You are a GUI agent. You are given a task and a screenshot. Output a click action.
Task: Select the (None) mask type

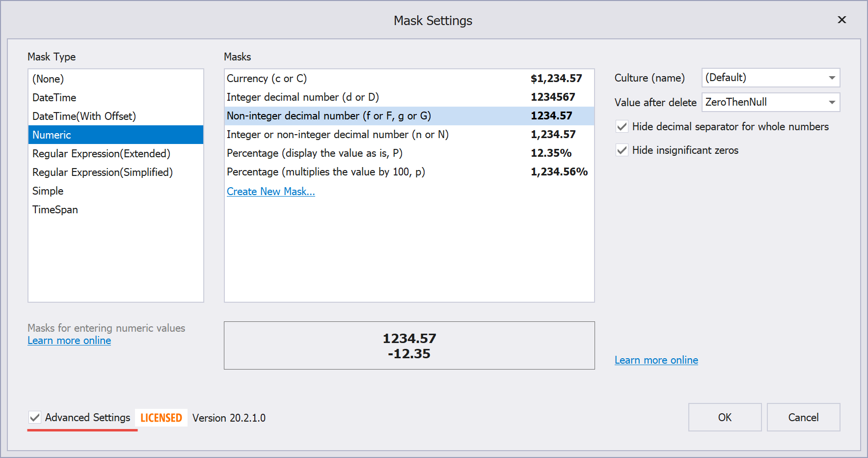click(x=48, y=79)
